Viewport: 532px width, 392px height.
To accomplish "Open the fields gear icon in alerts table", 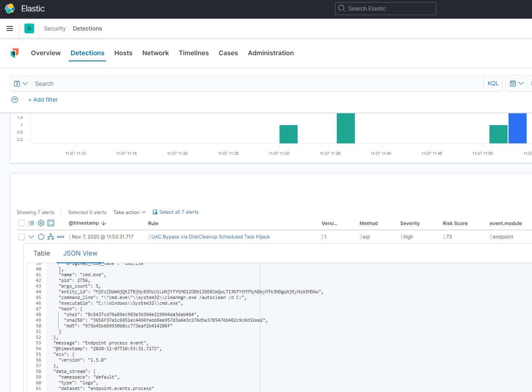I will [40, 223].
